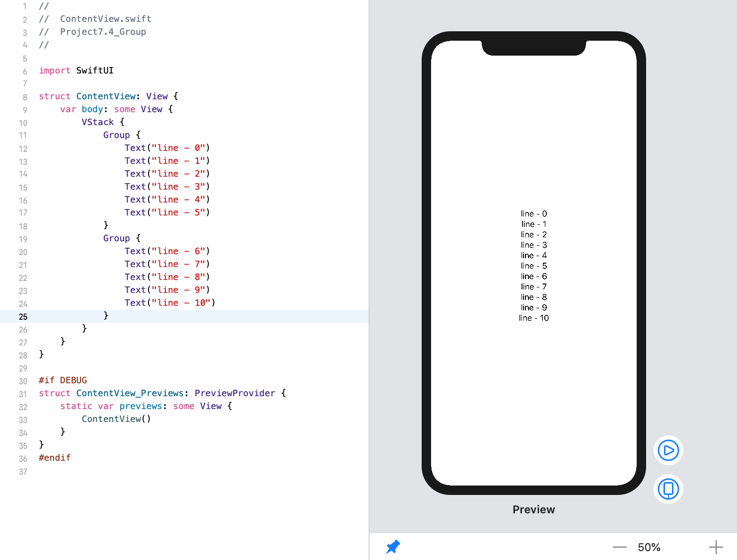The height and width of the screenshot is (560, 737).
Task: Click the closing brace on line 18
Action: coord(106,225)
